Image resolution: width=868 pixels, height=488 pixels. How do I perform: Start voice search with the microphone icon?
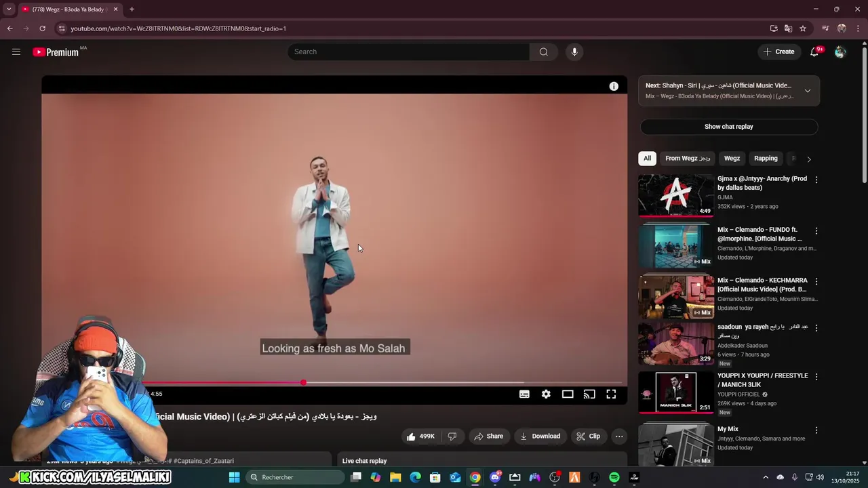pos(574,52)
